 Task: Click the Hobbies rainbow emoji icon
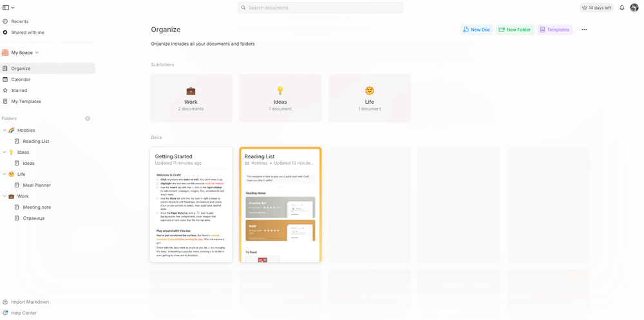click(x=12, y=130)
